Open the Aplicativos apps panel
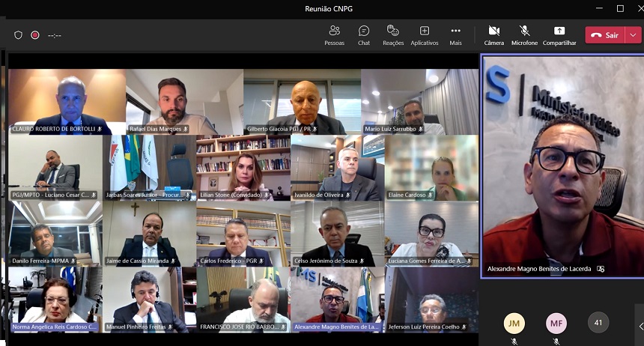 tap(424, 34)
